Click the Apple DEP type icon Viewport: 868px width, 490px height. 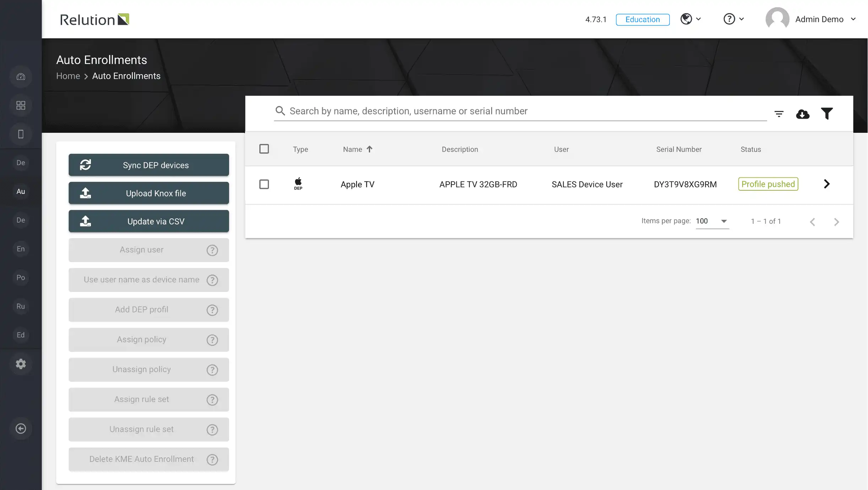(x=298, y=184)
